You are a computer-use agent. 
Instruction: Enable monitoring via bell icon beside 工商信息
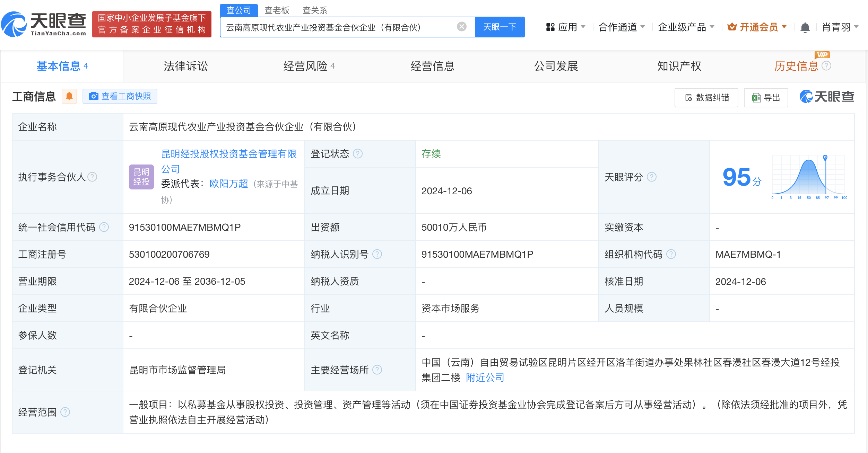[x=69, y=96]
